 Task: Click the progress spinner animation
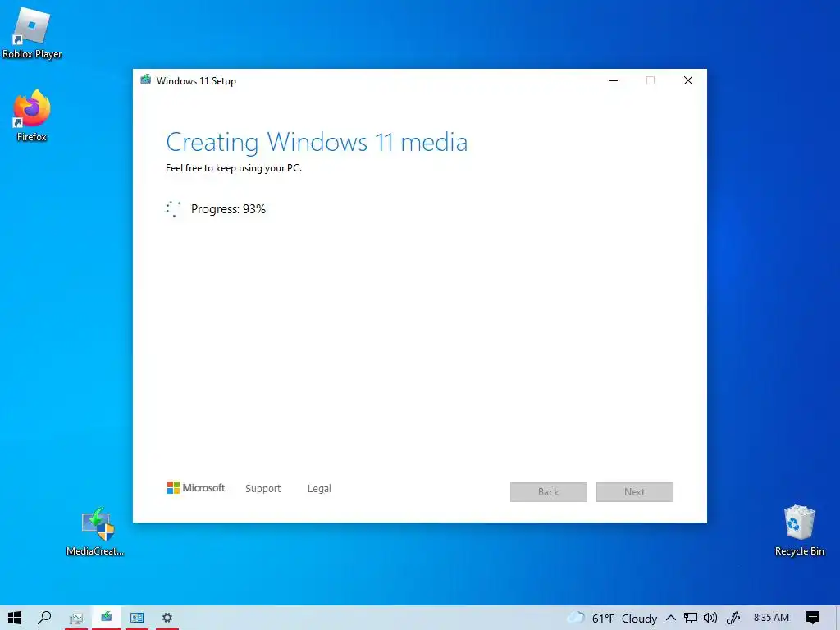174,209
